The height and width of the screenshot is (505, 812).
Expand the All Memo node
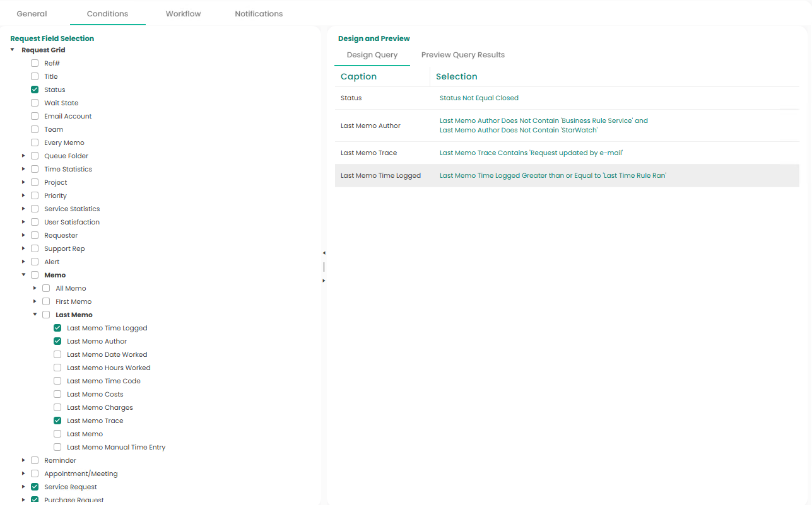point(35,288)
